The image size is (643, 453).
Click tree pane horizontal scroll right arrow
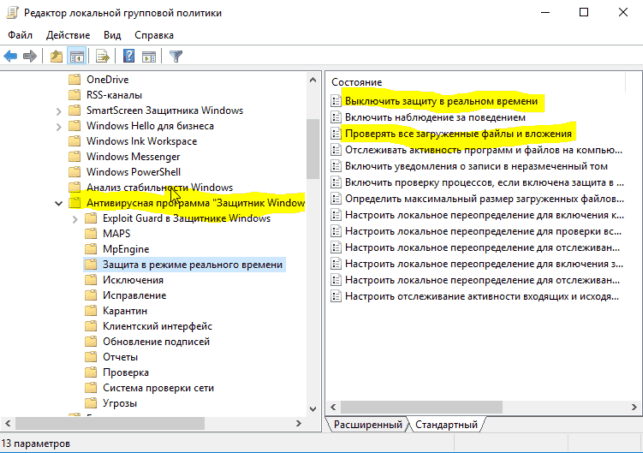pyautogui.click(x=299, y=423)
